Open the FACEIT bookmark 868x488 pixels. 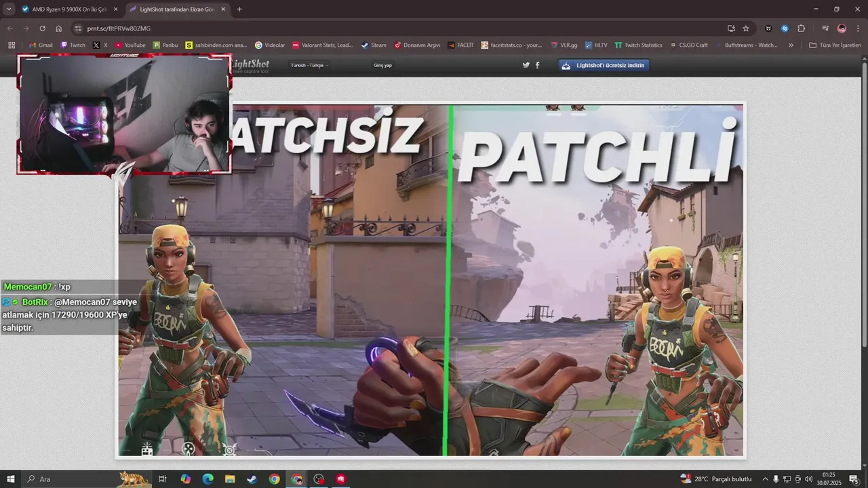460,45
